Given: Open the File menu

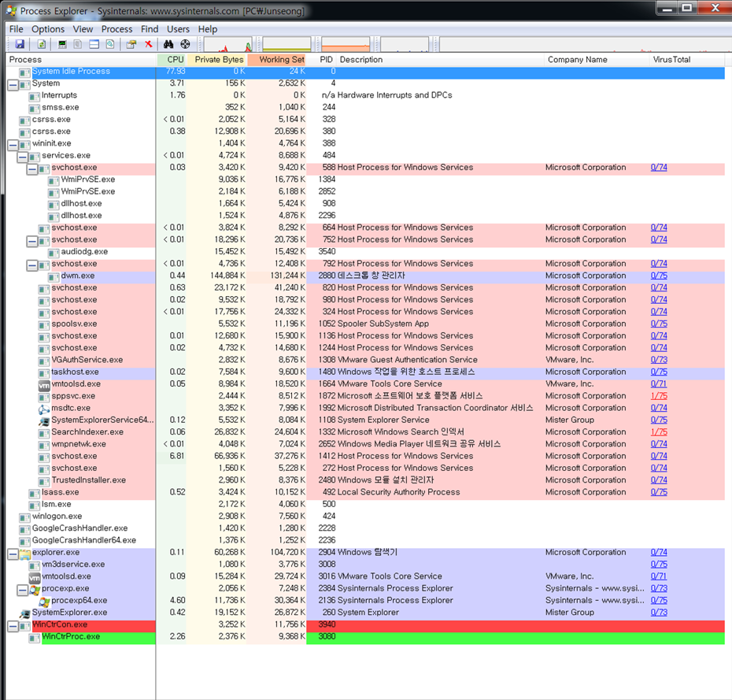Looking at the screenshot, I should tap(16, 29).
